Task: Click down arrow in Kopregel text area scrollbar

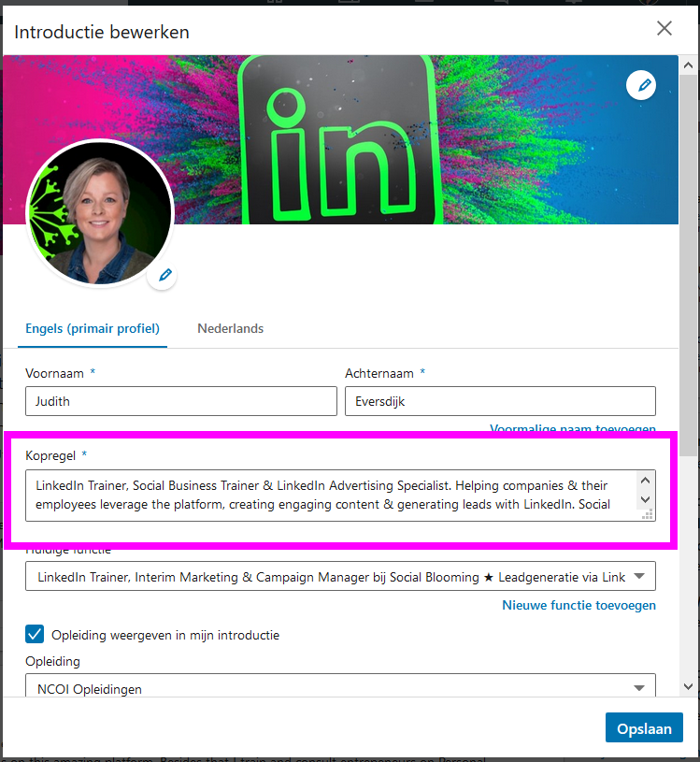Action: click(645, 499)
